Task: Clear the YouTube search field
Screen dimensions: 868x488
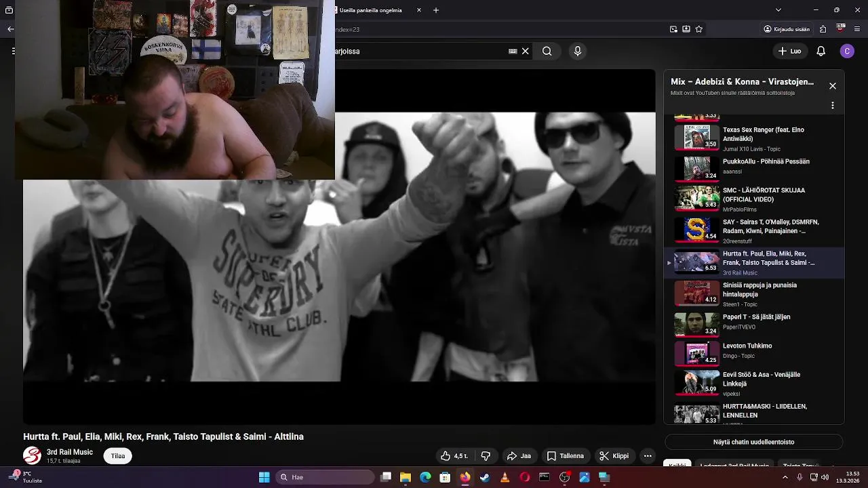Action: coord(525,51)
